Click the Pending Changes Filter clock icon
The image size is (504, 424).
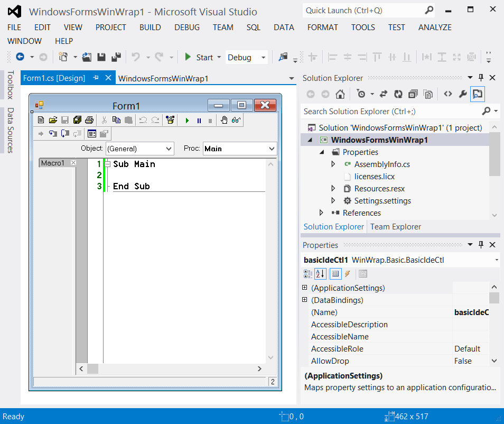tap(361, 94)
